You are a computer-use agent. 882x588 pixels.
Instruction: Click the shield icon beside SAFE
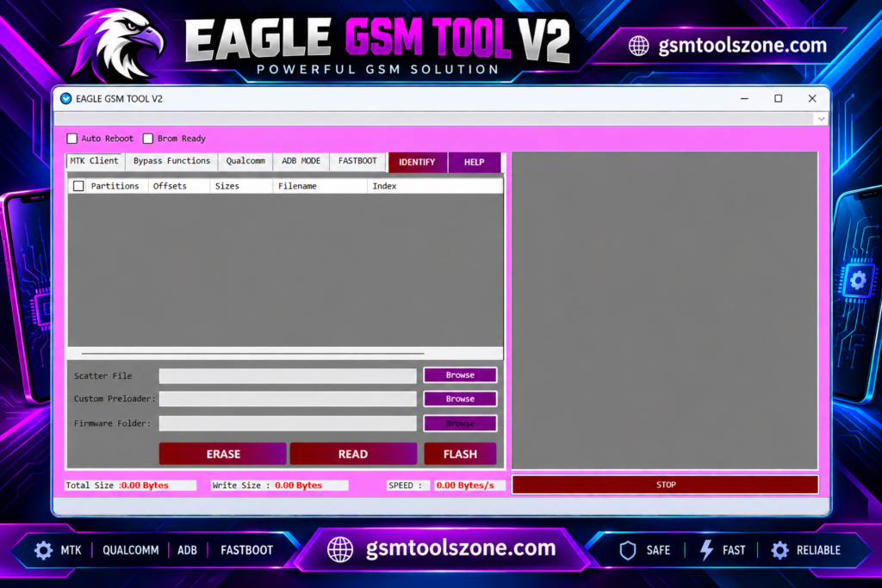tap(628, 550)
